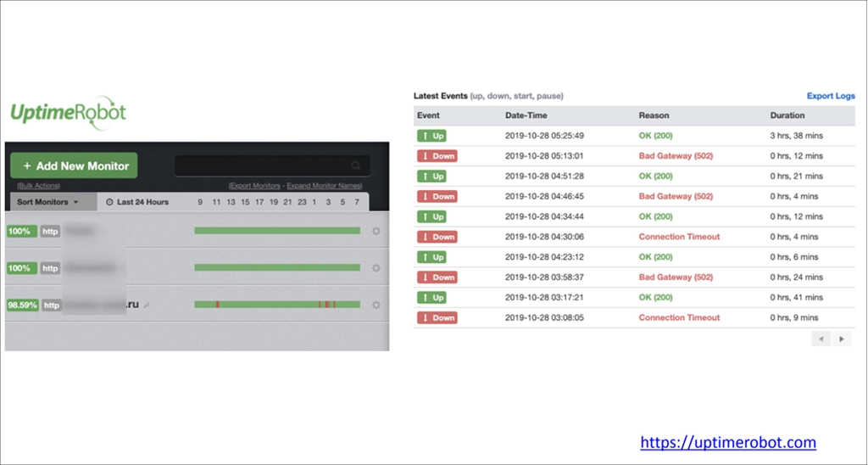
Task: Click the UptimeRobot logo
Action: tap(68, 114)
